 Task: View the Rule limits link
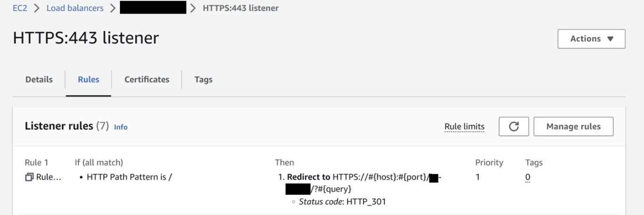point(464,126)
